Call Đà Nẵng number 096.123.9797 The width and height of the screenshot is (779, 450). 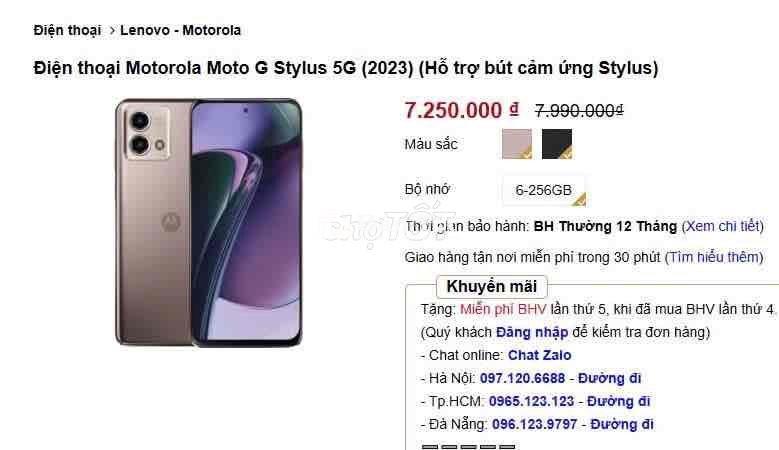pos(535,424)
